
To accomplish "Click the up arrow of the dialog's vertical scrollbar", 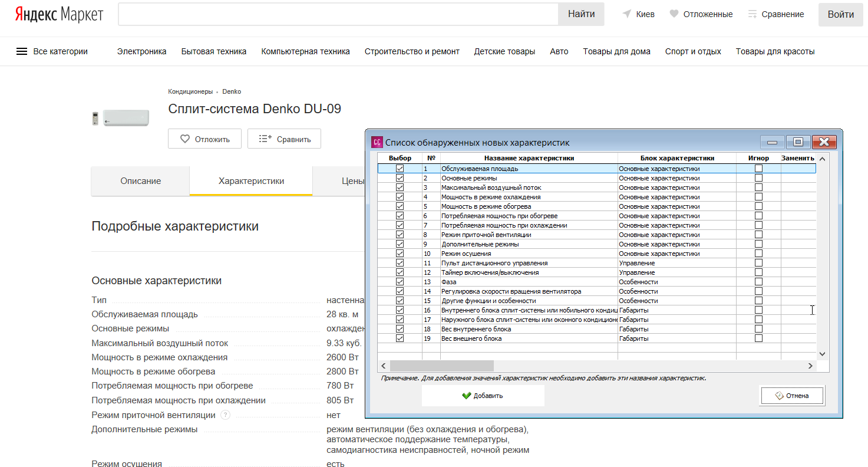I will coord(823,159).
